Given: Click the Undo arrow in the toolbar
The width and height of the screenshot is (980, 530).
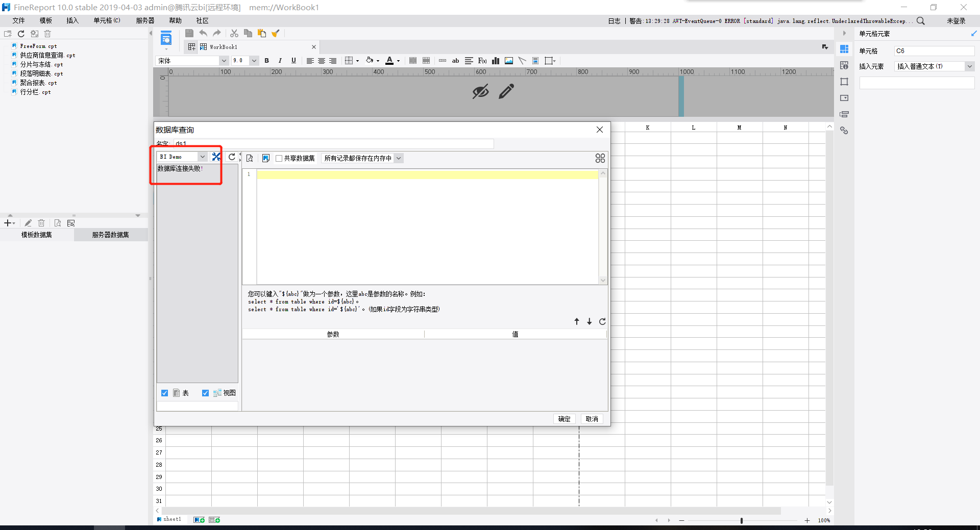Looking at the screenshot, I should (203, 33).
